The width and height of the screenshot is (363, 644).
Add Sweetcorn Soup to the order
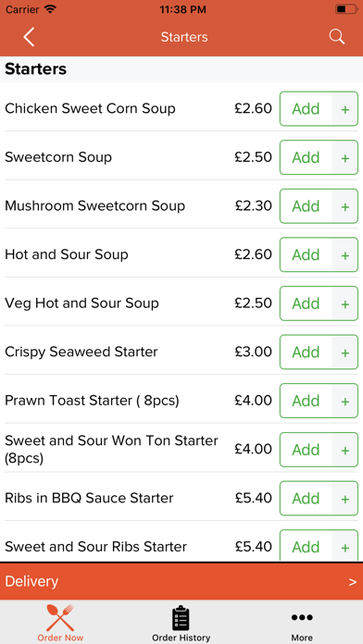pyautogui.click(x=306, y=157)
